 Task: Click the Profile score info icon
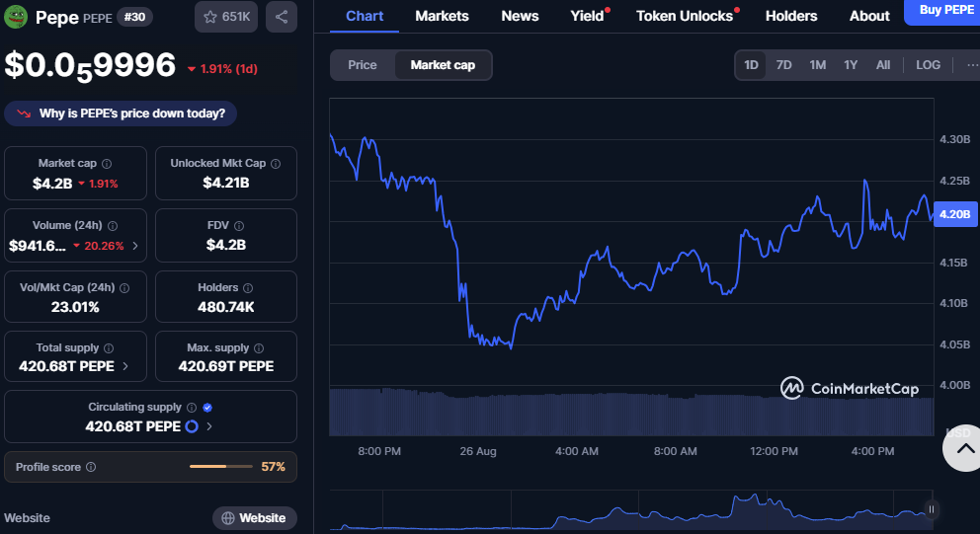[91, 467]
